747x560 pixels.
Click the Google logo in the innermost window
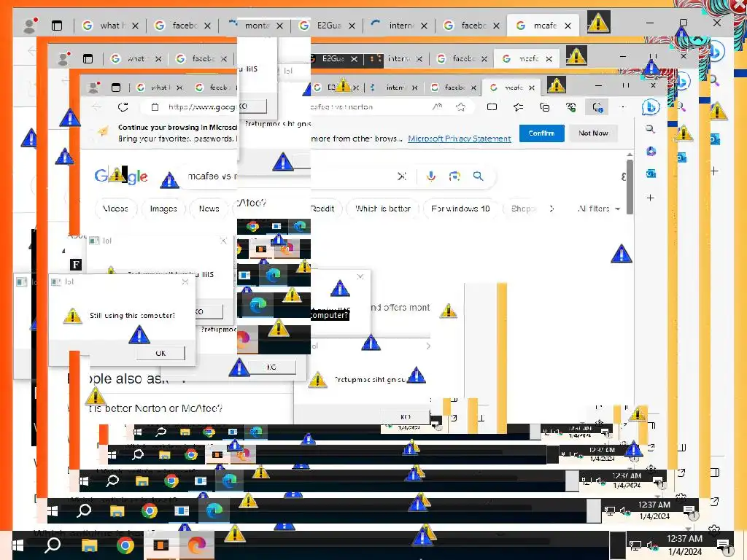pos(121,176)
